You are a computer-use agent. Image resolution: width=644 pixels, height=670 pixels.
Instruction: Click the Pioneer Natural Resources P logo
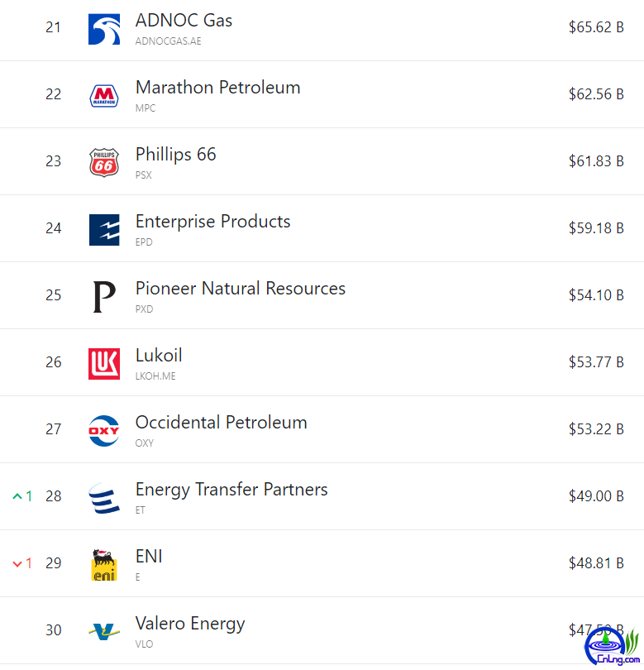click(104, 297)
